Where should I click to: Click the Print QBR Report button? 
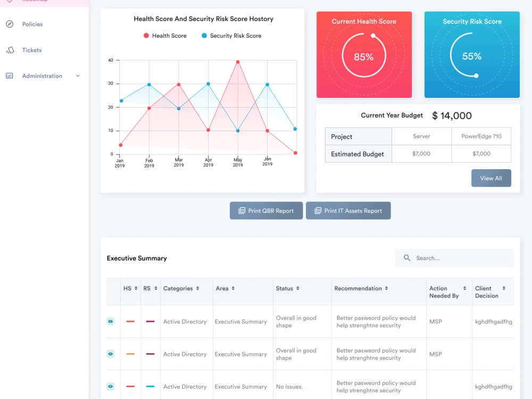click(x=267, y=211)
